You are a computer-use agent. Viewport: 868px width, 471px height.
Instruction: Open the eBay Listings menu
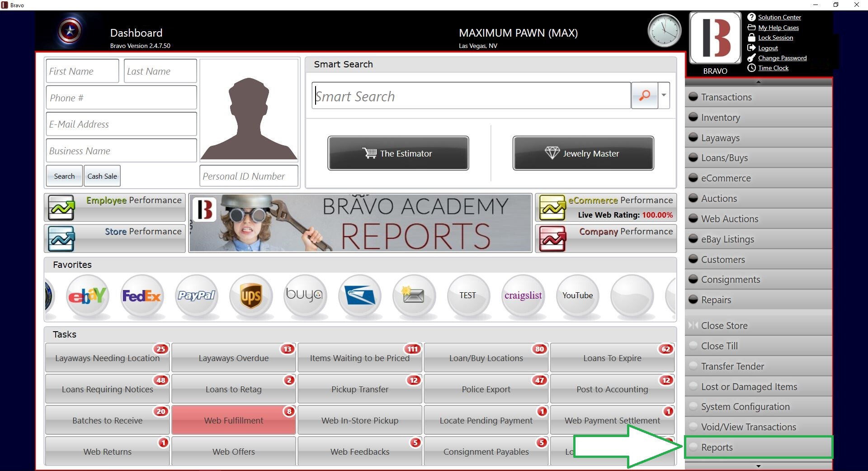[759, 239]
